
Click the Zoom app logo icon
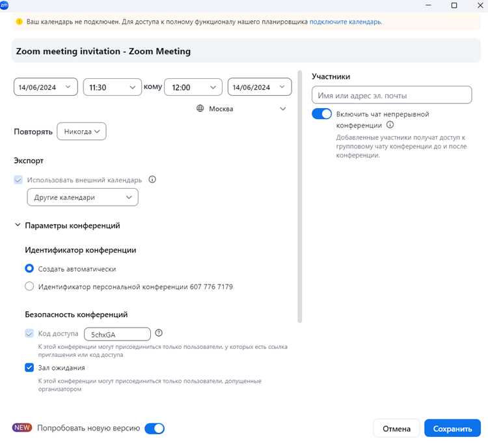tap(4, 5)
